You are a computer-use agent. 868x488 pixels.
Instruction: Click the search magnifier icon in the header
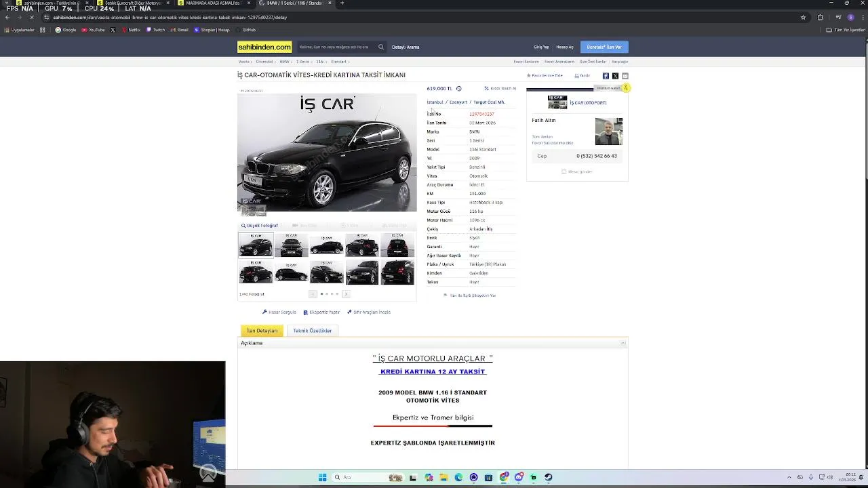[x=381, y=47]
